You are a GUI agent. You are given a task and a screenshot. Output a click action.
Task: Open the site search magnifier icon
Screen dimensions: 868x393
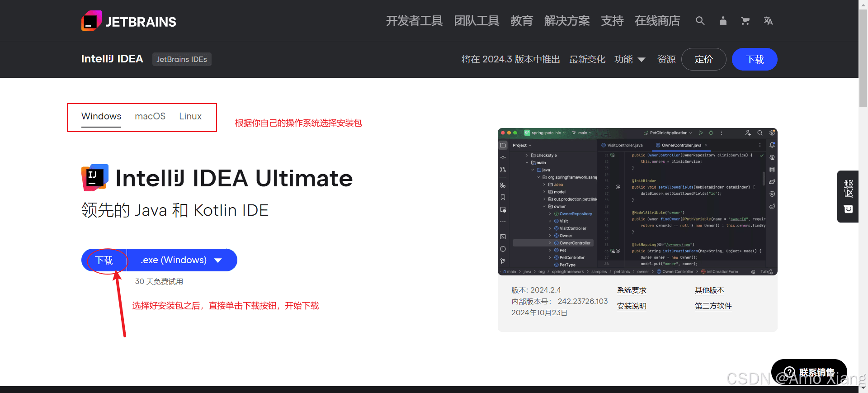pyautogui.click(x=700, y=21)
